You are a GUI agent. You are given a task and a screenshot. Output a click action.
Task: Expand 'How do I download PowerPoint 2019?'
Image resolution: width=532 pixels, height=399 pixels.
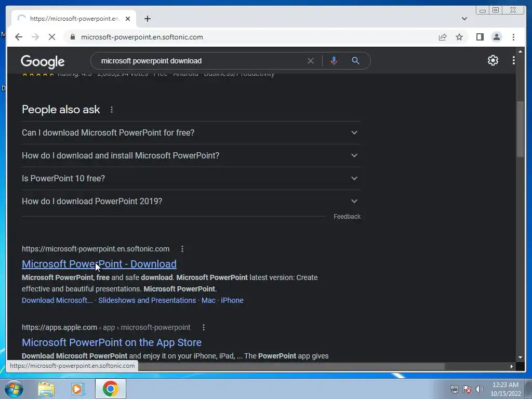191,201
